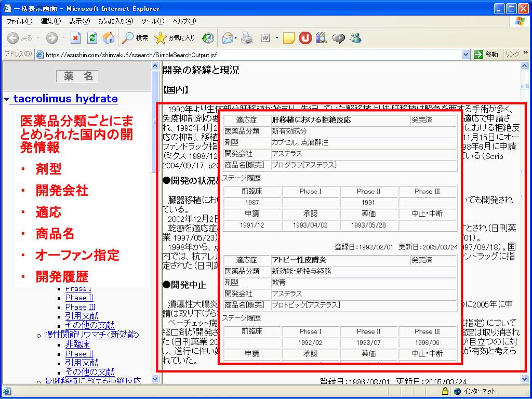Open the ファイル menu
This screenshot has width=532, height=399.
pos(19,21)
